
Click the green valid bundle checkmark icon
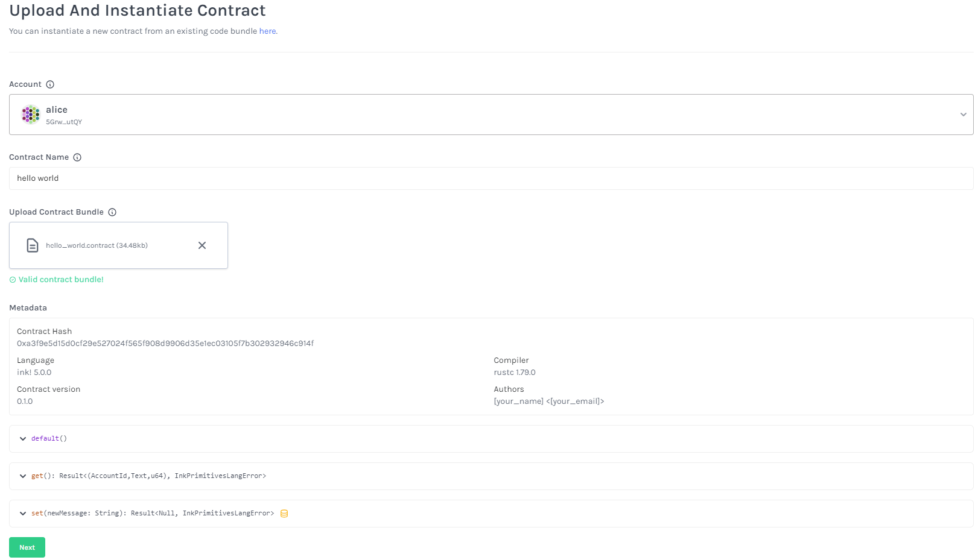click(13, 280)
